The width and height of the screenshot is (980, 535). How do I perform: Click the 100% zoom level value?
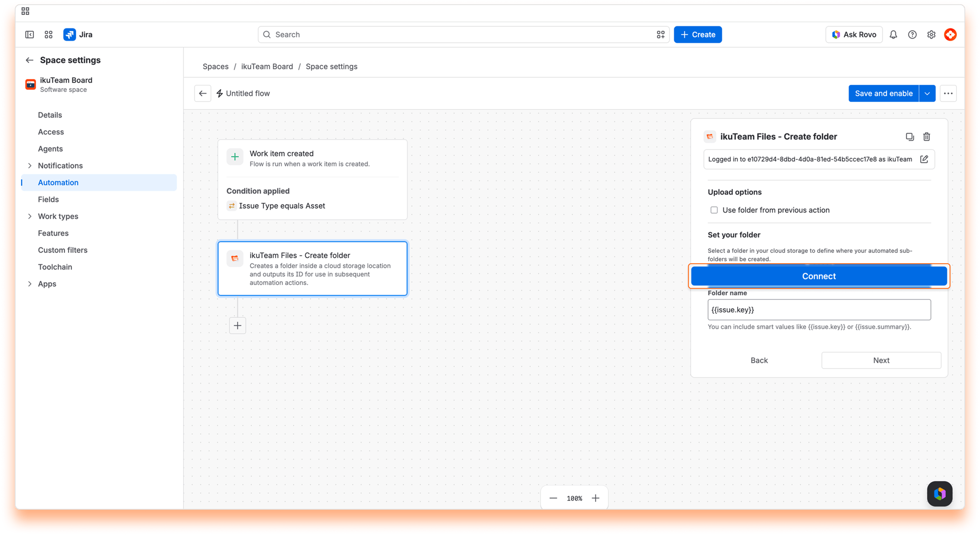574,498
